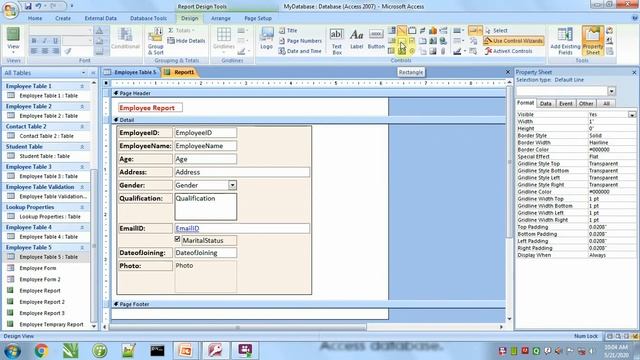This screenshot has height=360, width=640.
Task: Collapse Employee Table 5 group
Action: [82, 247]
